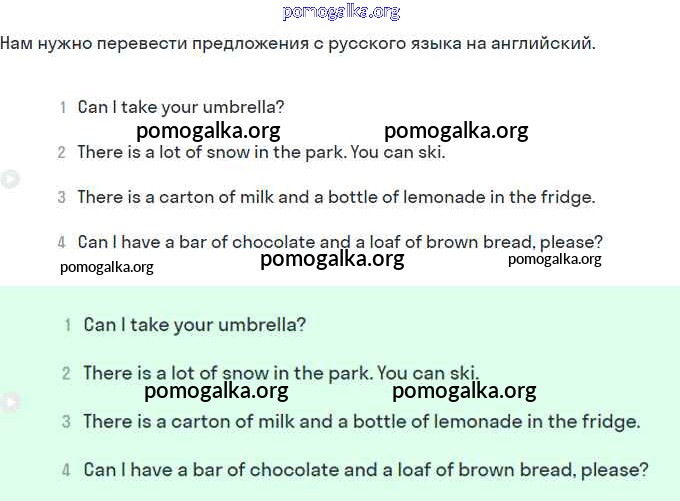This screenshot has height=501, width=680.
Task: Select the snow in the park sentence in white block
Action: [x=260, y=152]
